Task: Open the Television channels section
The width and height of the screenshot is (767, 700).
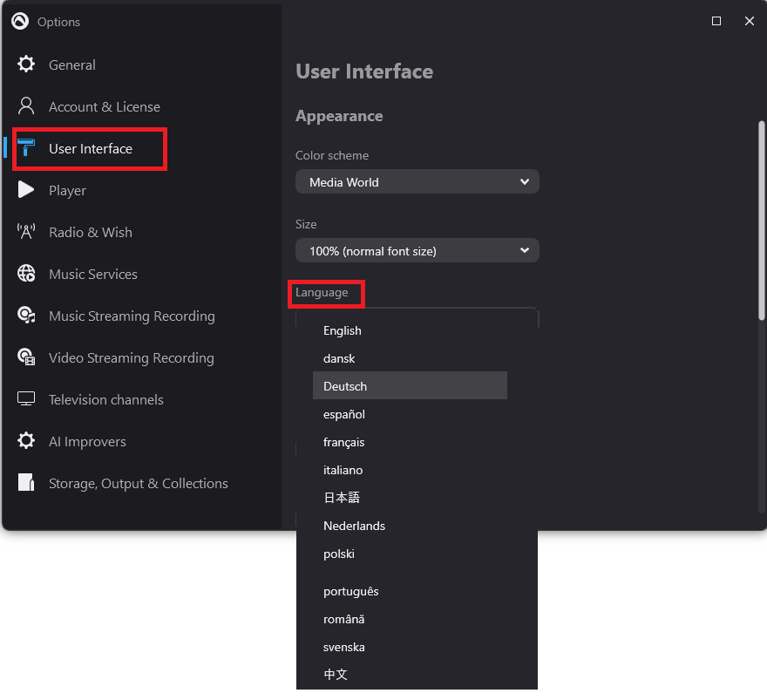Action: click(x=105, y=399)
